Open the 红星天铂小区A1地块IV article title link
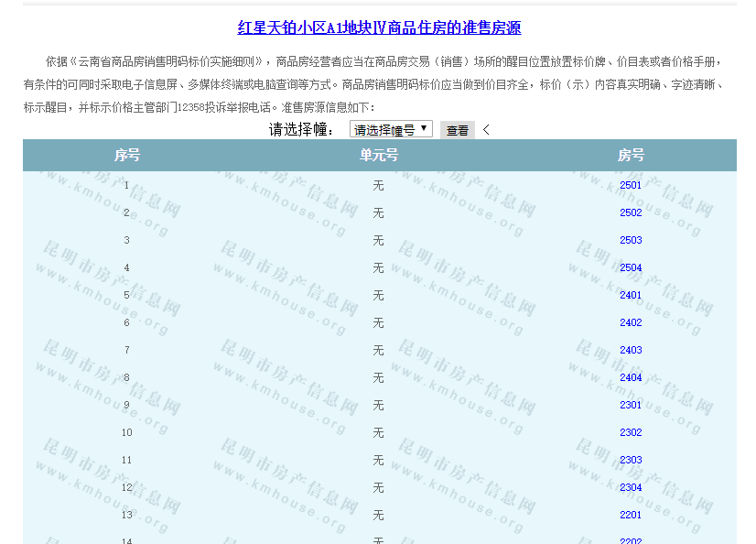This screenshot has width=756, height=544. 379,28
